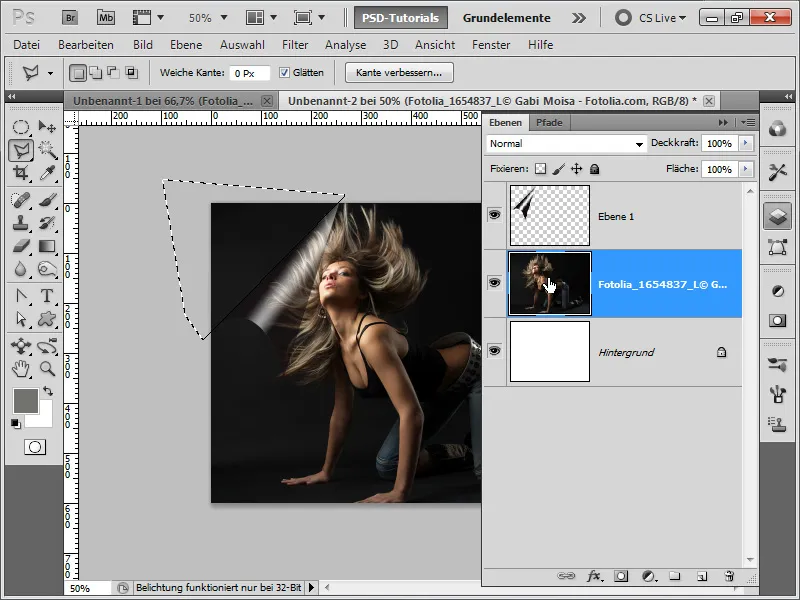This screenshot has width=800, height=600.
Task: Select the Eyedropper tool
Action: click(x=47, y=173)
